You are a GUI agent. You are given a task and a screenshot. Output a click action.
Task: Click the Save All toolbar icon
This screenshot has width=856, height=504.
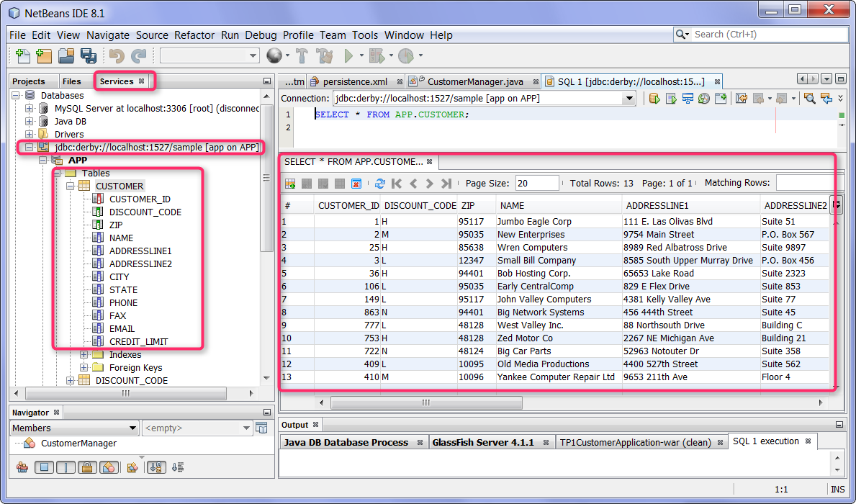pyautogui.click(x=89, y=55)
